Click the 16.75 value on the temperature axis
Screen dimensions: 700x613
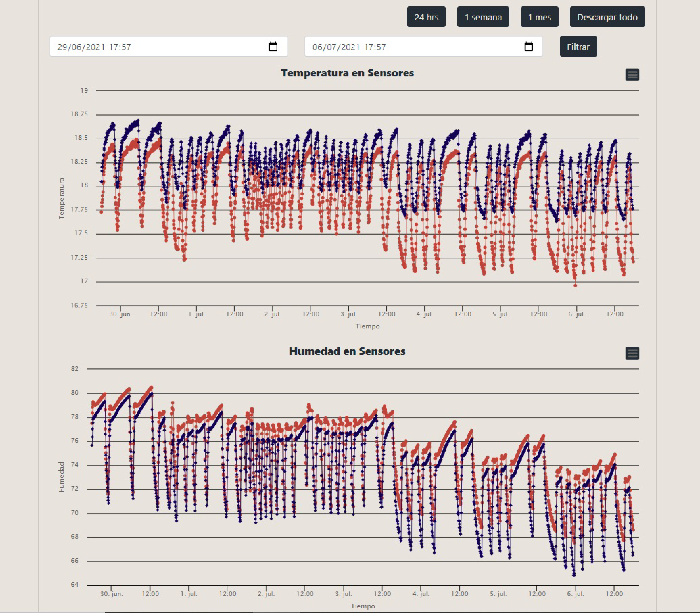[x=79, y=305]
